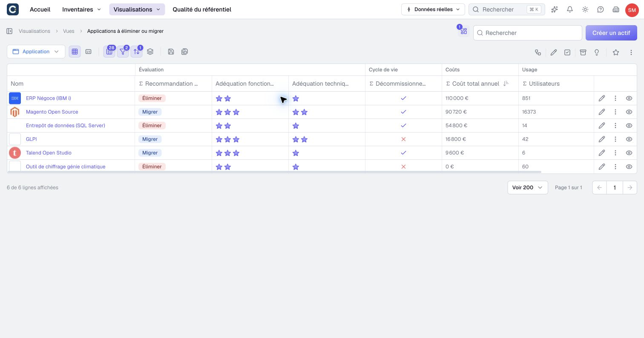
Task: Open the columns selector with badge 28
Action: click(x=109, y=52)
